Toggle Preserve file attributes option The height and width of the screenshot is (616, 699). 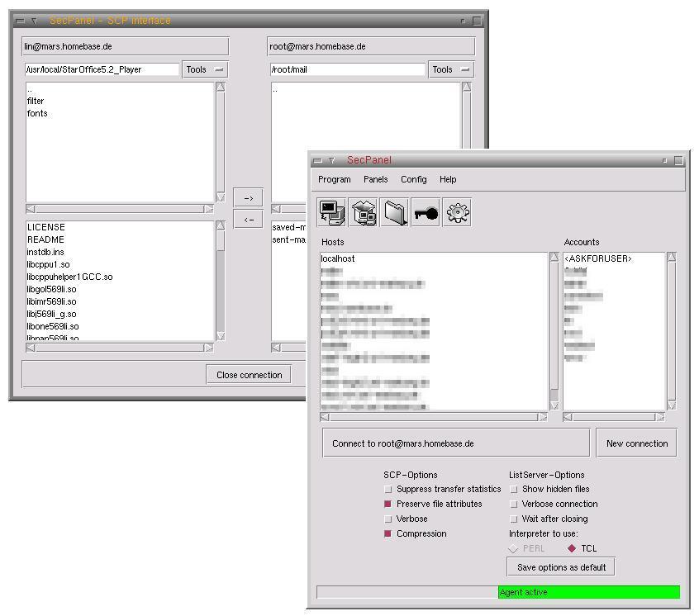coord(388,505)
